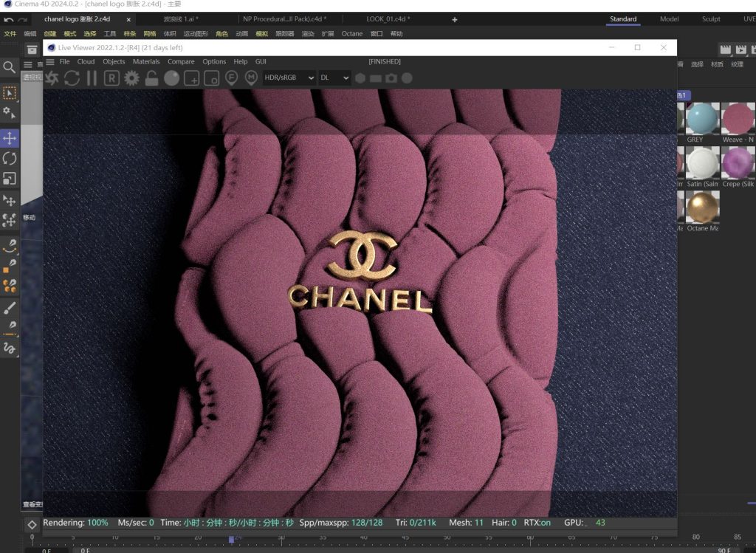Viewport: 756px width, 553px height.
Task: Open the HDR/sRGB color space dropdown
Action: (289, 78)
